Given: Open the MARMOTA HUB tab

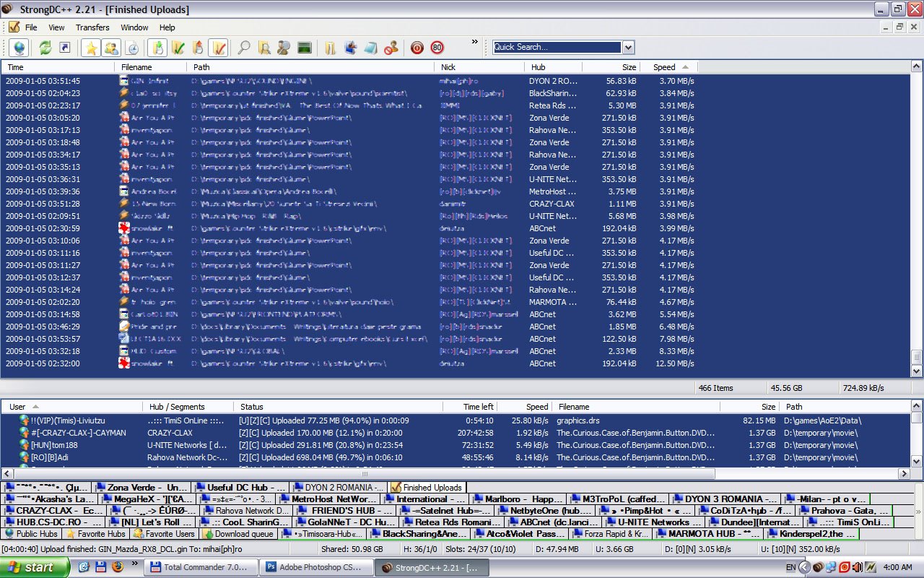Looking at the screenshot, I should 707,534.
